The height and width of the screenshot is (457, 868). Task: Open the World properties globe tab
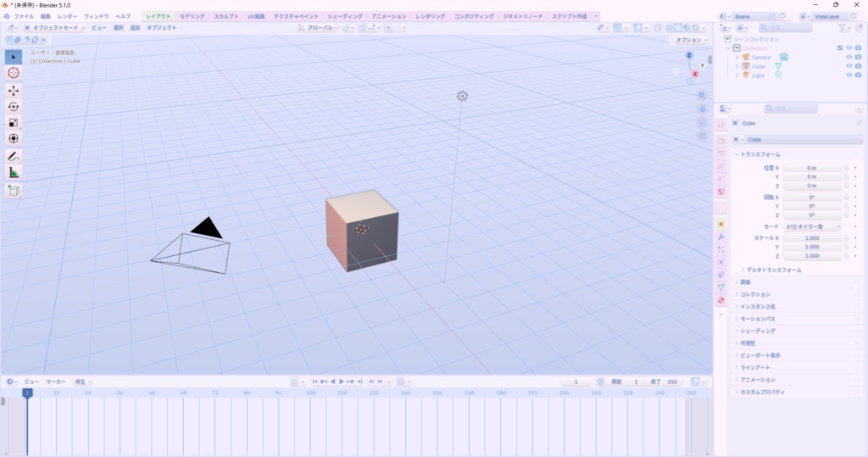(721, 192)
